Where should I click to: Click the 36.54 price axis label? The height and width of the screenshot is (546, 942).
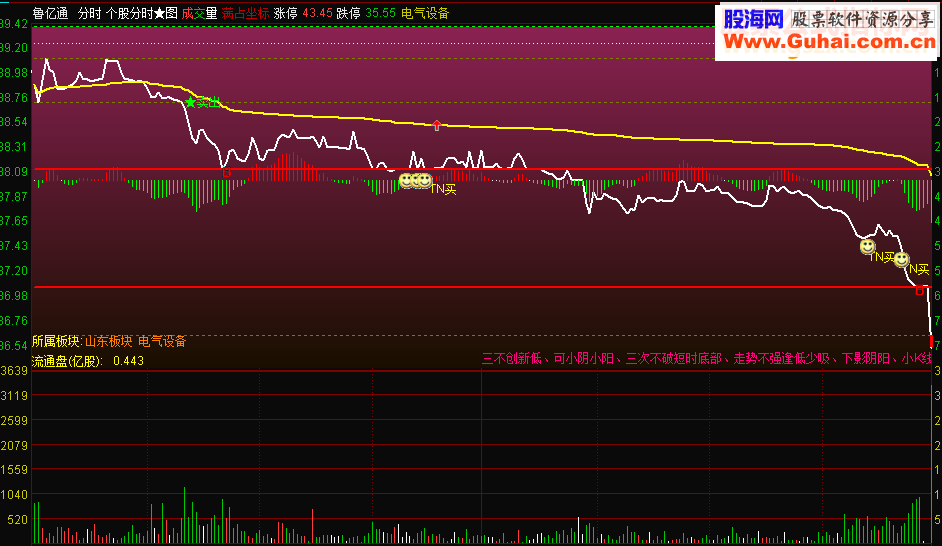point(14,346)
